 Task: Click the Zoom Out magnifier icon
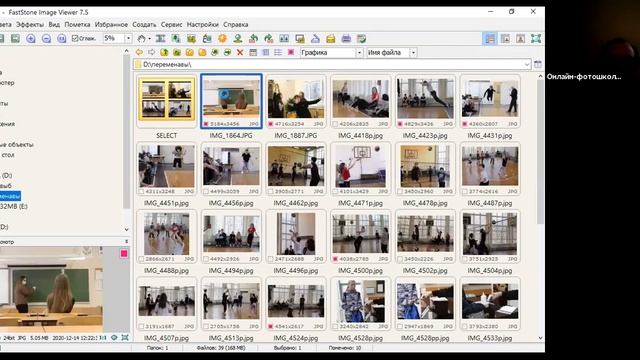click(x=46, y=39)
